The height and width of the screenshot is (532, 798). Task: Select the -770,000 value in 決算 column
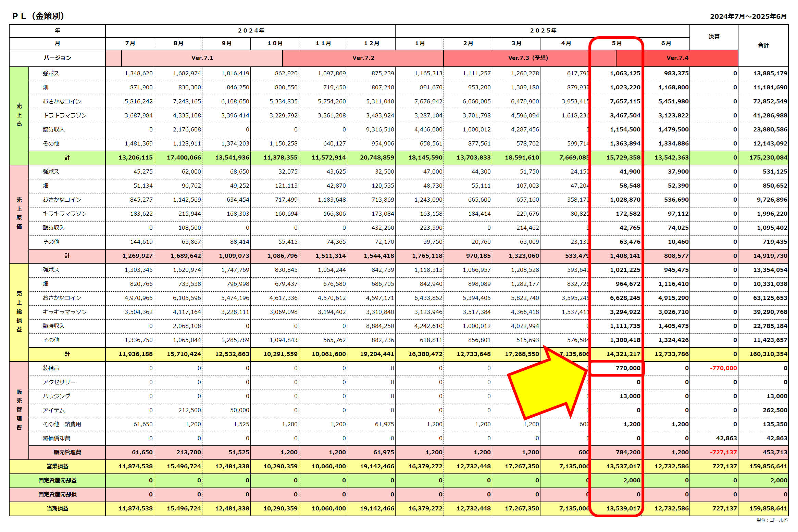coord(723,368)
